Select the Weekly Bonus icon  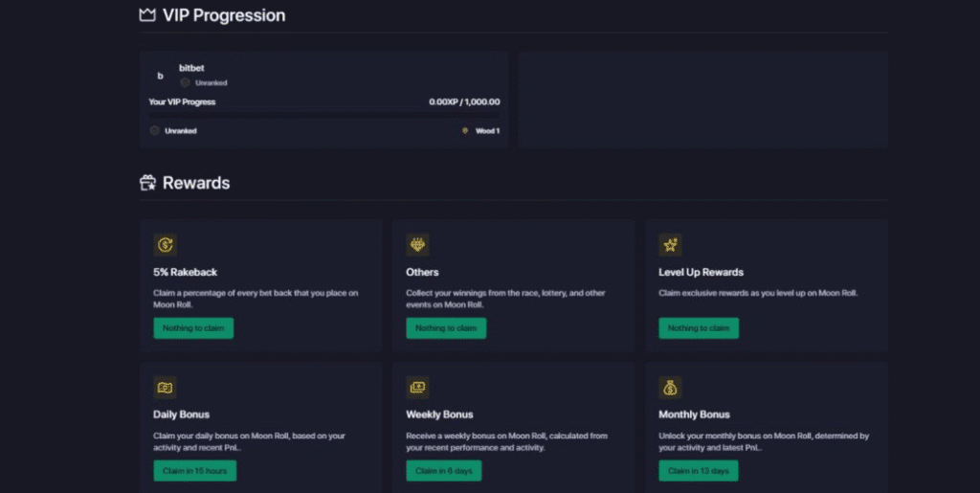(x=418, y=388)
